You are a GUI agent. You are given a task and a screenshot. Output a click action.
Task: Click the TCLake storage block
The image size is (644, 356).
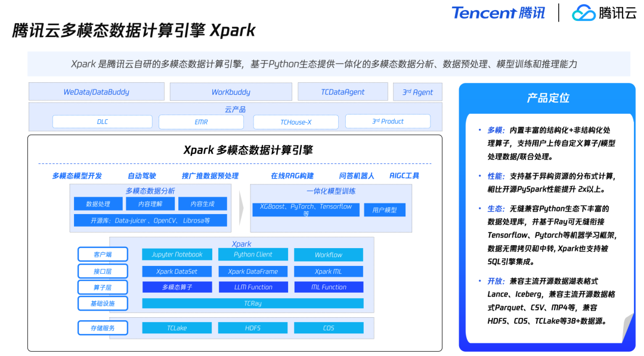pos(177,328)
